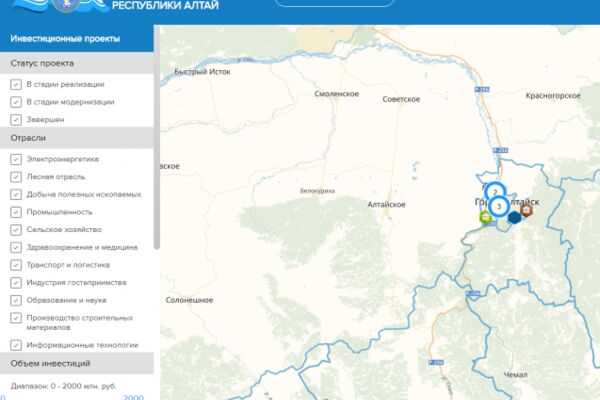Click the "Советское" map label

[401, 99]
